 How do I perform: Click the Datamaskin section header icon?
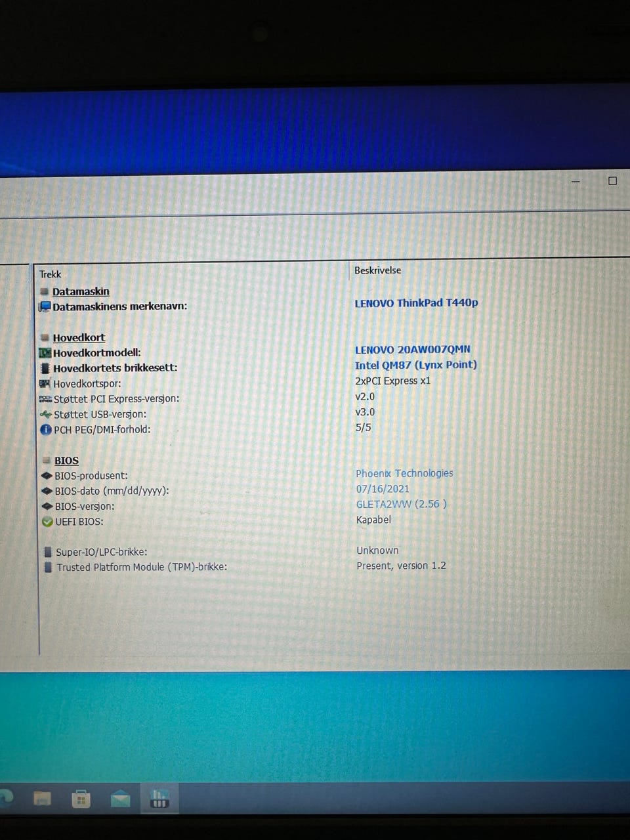[x=44, y=291]
